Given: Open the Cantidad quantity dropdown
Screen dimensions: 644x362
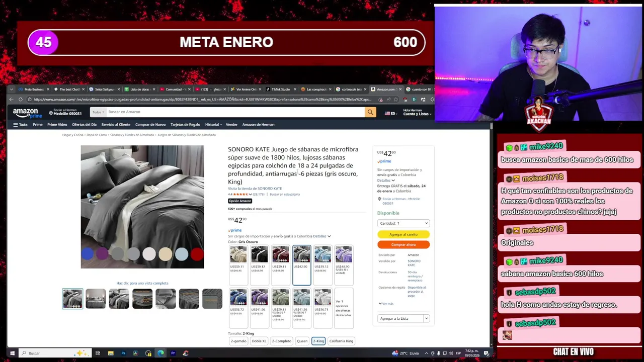Looking at the screenshot, I should 404,223.
